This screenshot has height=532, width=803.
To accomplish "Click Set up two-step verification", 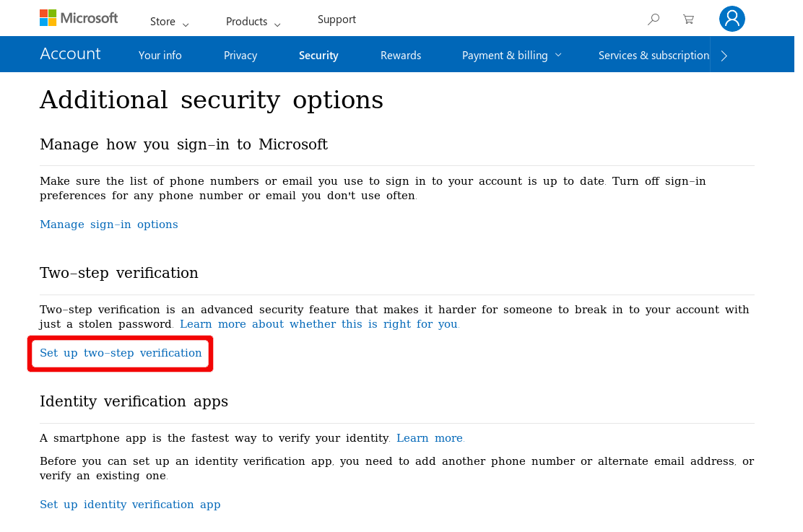I will coord(121,353).
